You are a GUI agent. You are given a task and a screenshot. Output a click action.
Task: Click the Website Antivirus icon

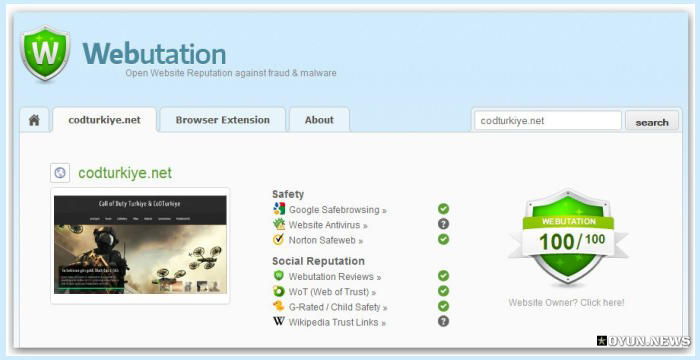pos(279,224)
